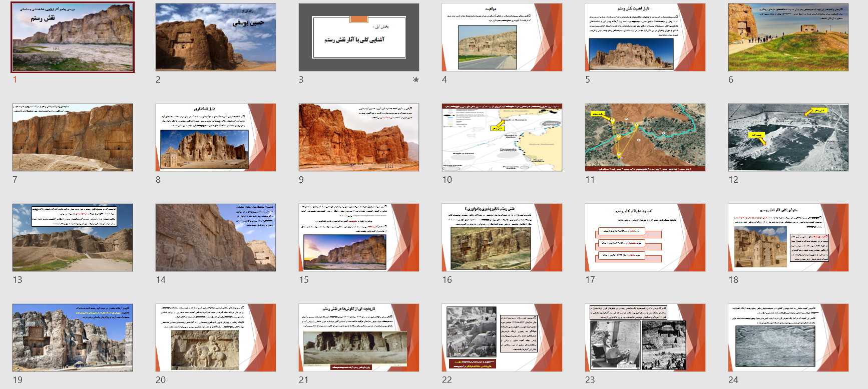Screen dimensions: 868x389
Task: Pick slide 19 with blue sky tombs
Action: (73, 338)
